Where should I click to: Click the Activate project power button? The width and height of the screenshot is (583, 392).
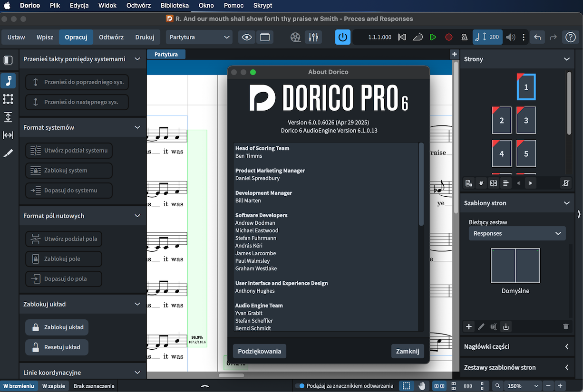pos(342,37)
